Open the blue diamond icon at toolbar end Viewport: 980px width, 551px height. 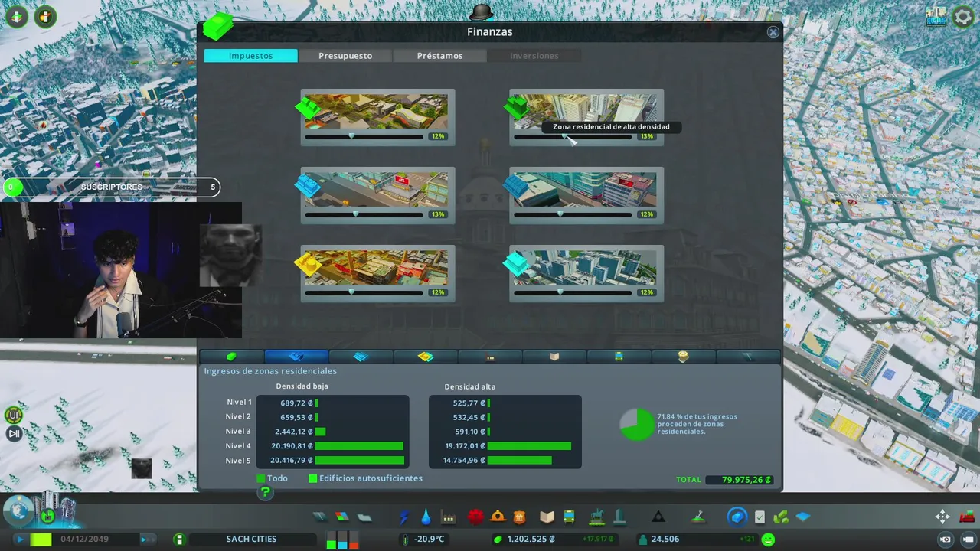[803, 517]
